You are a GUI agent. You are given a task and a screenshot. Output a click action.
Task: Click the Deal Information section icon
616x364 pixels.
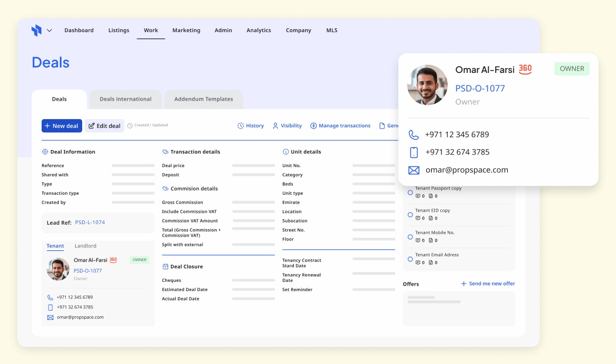click(x=45, y=152)
